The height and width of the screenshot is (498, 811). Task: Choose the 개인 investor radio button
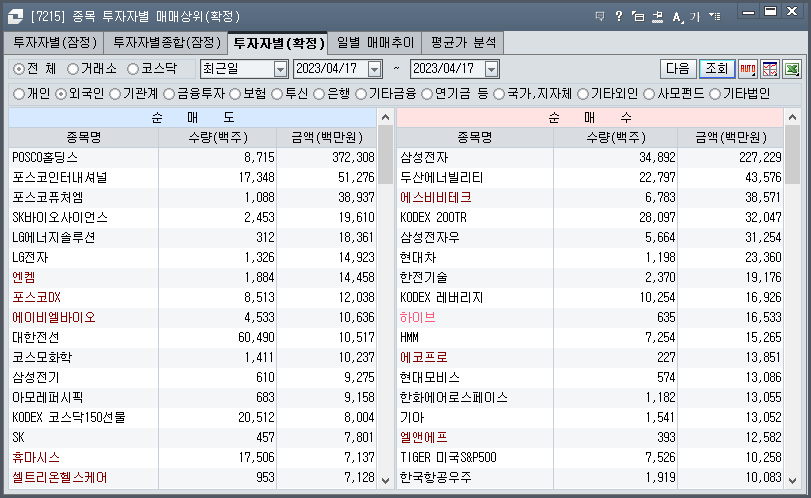click(x=19, y=94)
